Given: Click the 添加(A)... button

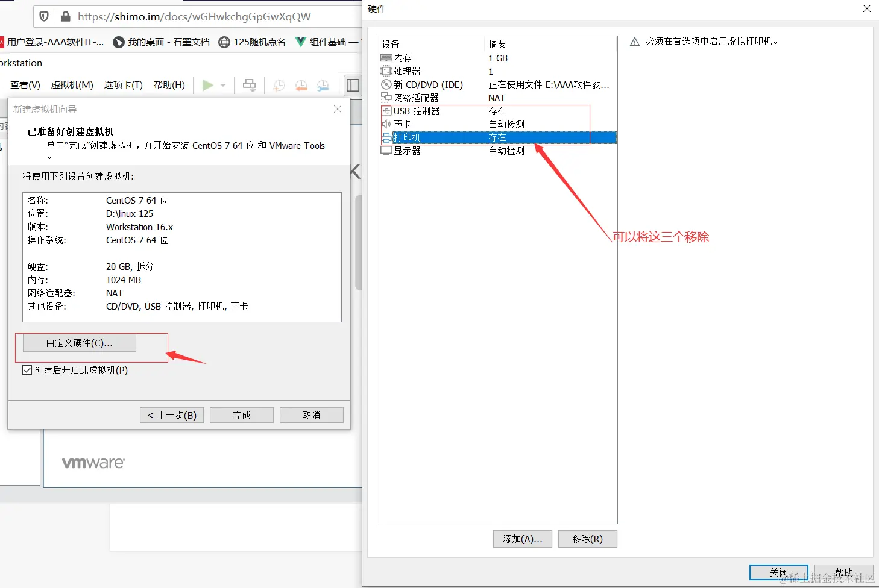Looking at the screenshot, I should pos(523,539).
